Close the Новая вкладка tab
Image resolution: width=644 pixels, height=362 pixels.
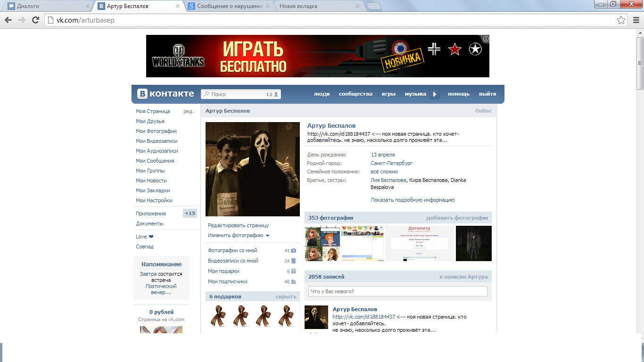point(358,6)
